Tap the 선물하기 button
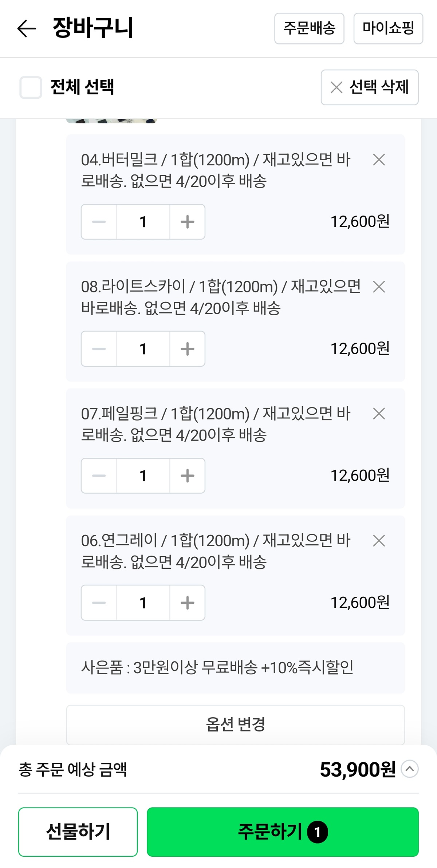Viewport: 437px width, 868px height. [78, 832]
